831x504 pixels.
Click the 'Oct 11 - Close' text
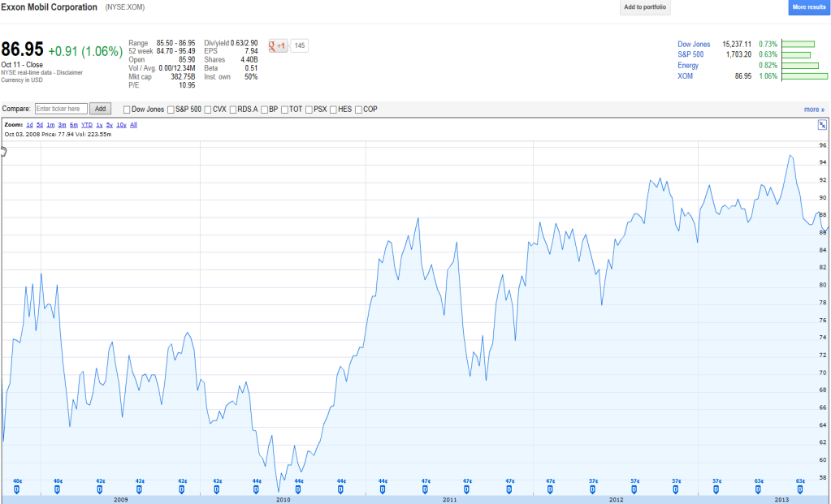22,65
